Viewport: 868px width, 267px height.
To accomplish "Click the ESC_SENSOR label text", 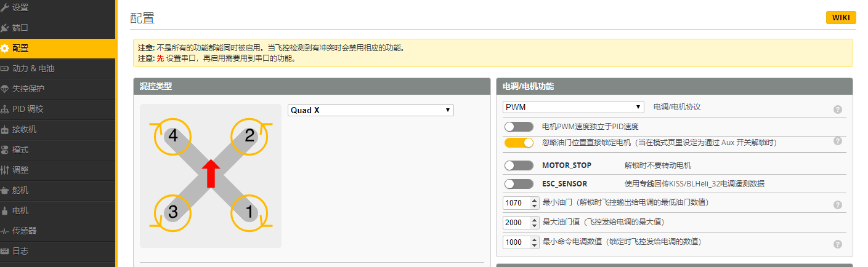I will pyautogui.click(x=564, y=184).
